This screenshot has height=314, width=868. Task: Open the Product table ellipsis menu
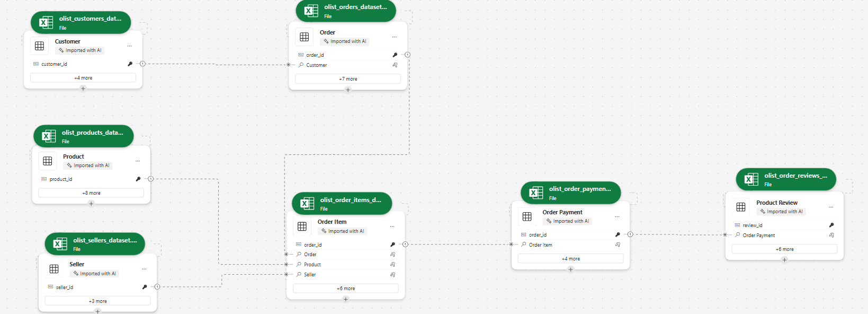click(x=137, y=161)
